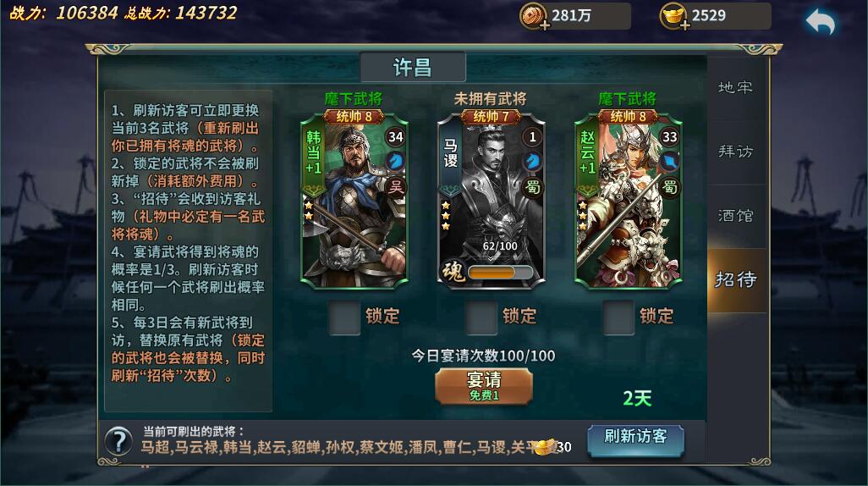868x486 pixels.
Task: Click the 宴请 免费1 button
Action: 484,386
